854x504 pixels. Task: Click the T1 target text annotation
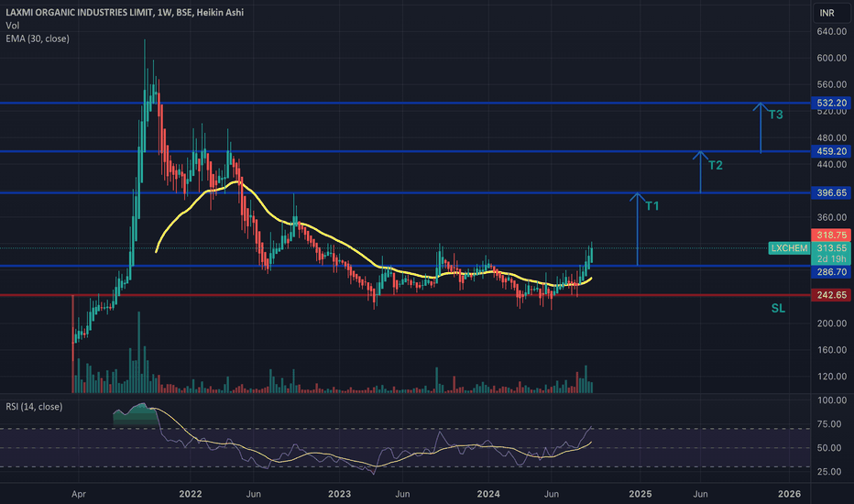point(651,206)
